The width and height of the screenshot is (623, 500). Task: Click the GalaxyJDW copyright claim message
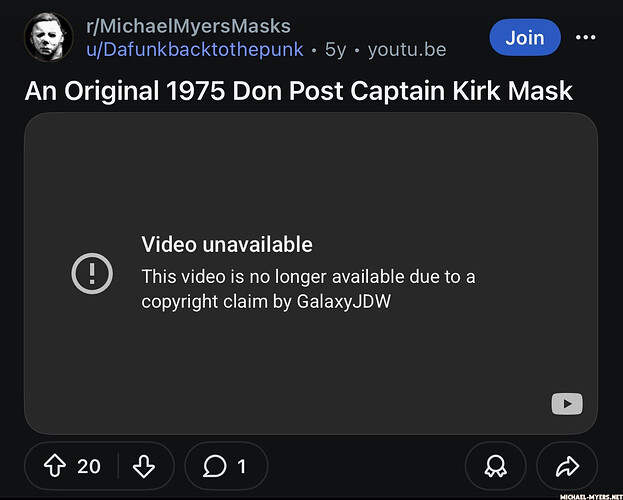click(308, 289)
